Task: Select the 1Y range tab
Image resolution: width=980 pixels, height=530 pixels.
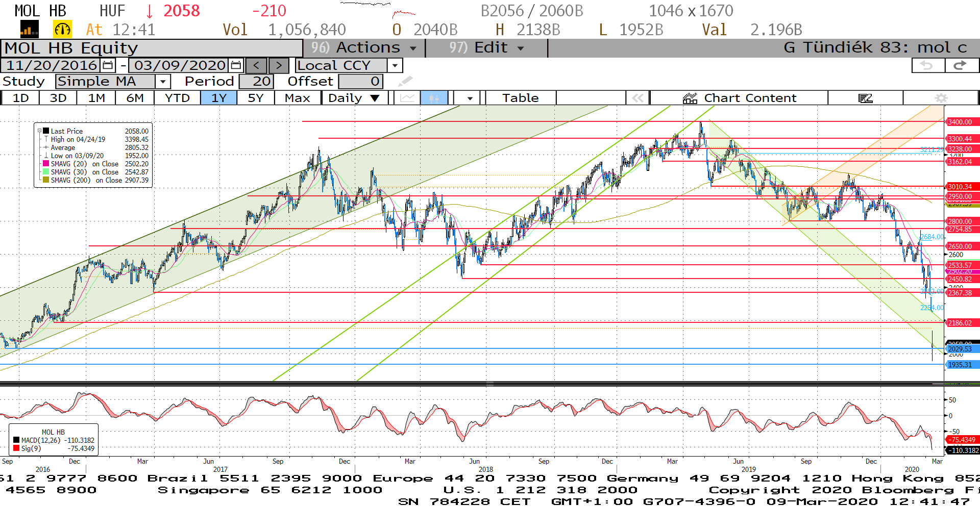Action: [x=218, y=98]
